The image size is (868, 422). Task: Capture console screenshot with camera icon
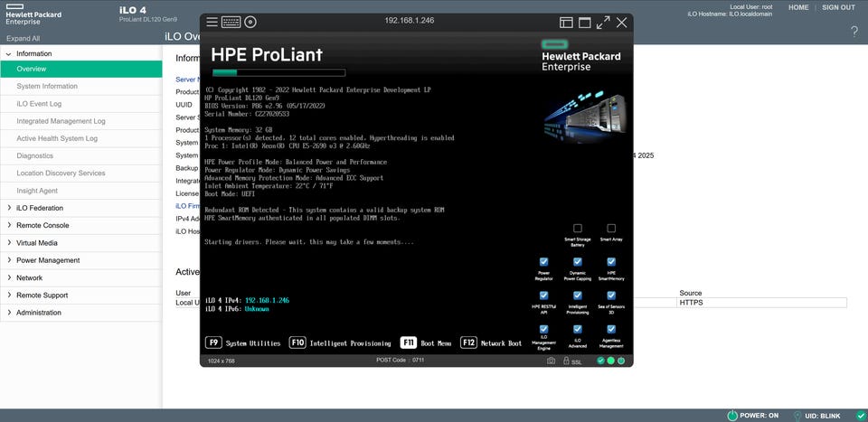click(551, 361)
